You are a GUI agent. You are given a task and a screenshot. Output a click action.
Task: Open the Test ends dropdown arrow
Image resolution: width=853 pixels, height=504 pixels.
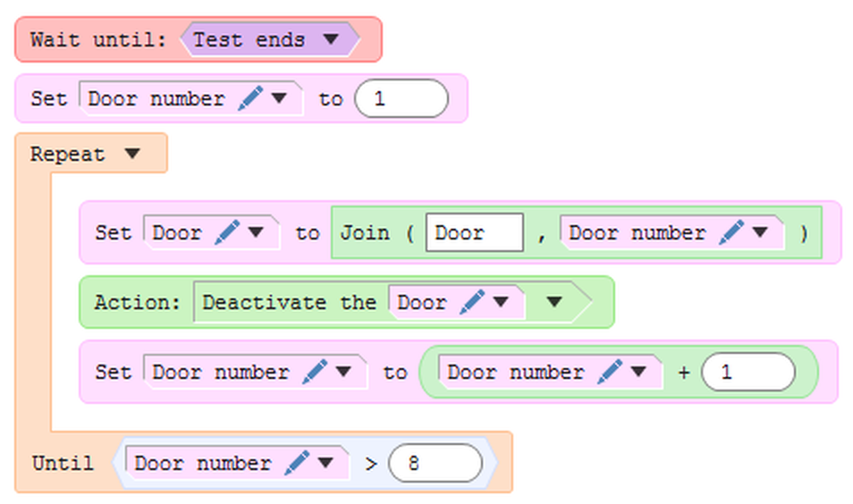[x=330, y=40]
